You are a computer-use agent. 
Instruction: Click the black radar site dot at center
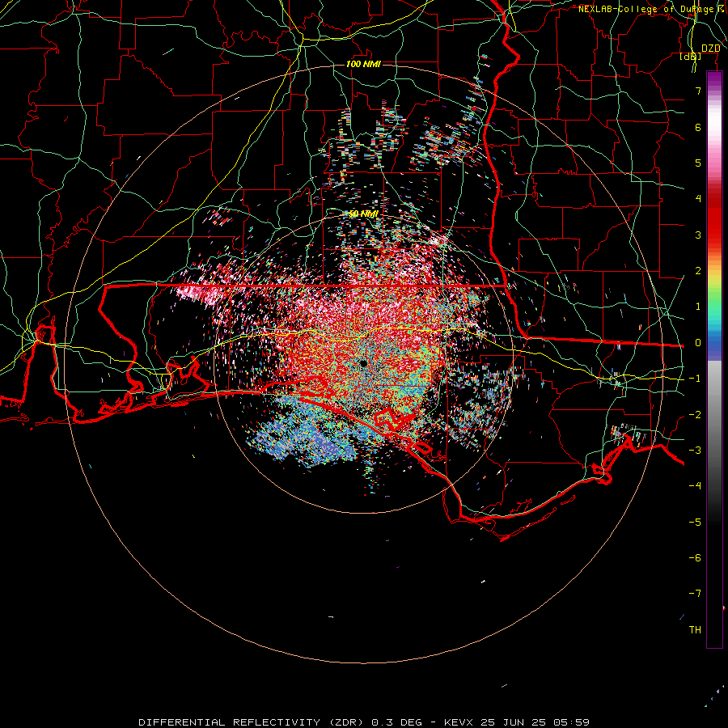point(363,363)
